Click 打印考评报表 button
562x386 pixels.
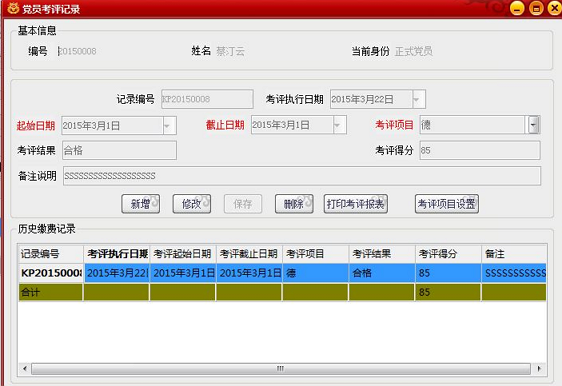click(x=356, y=204)
